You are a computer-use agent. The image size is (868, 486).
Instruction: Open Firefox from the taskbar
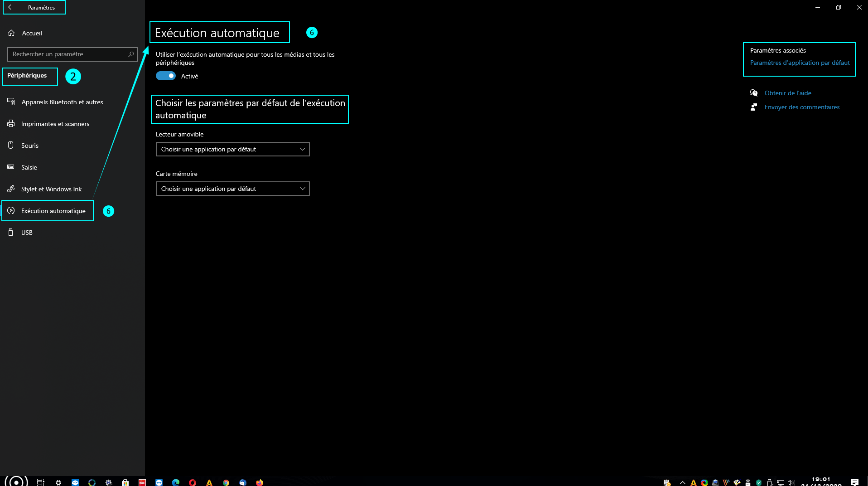tap(259, 482)
